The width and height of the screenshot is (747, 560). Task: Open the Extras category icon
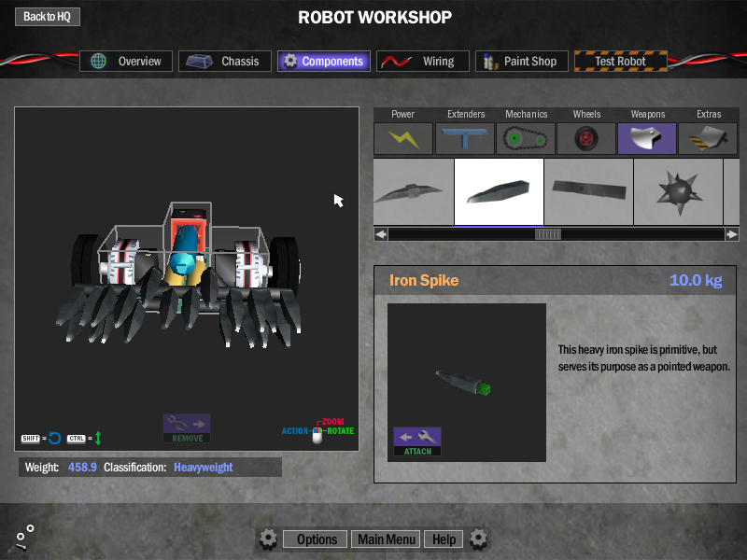point(708,138)
